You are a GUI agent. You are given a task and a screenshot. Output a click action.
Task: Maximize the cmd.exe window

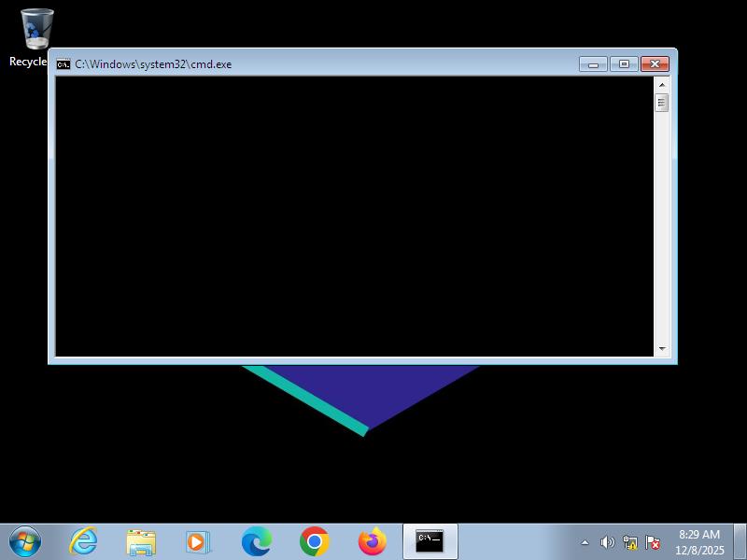coord(624,64)
